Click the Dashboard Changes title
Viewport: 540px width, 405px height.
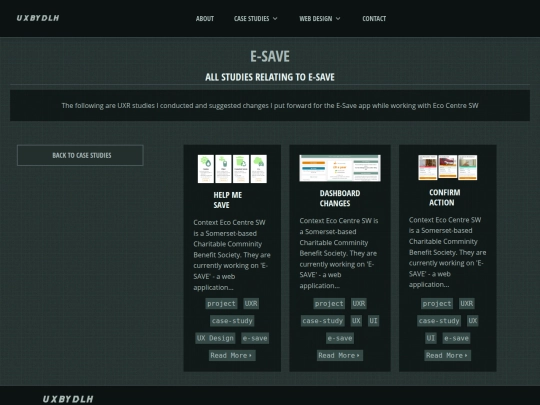pos(340,198)
